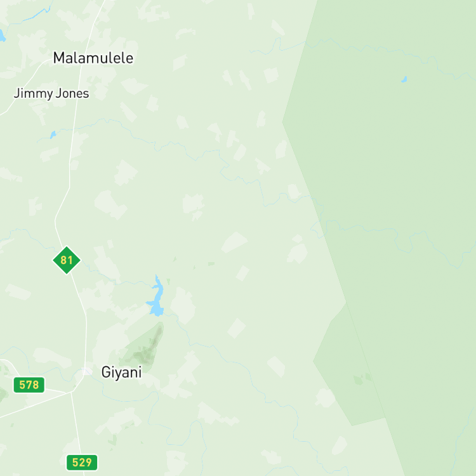Image resolution: width=476 pixels, height=476 pixels.
Task: Select the 529 road number badge
Action: [x=82, y=462]
